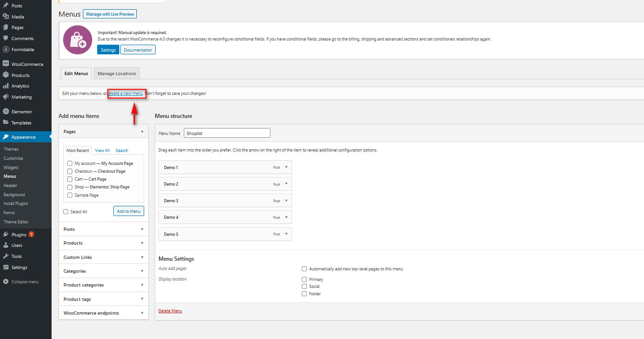The width and height of the screenshot is (644, 339).
Task: Click the orange Plugins update count badge
Action: (x=31, y=234)
